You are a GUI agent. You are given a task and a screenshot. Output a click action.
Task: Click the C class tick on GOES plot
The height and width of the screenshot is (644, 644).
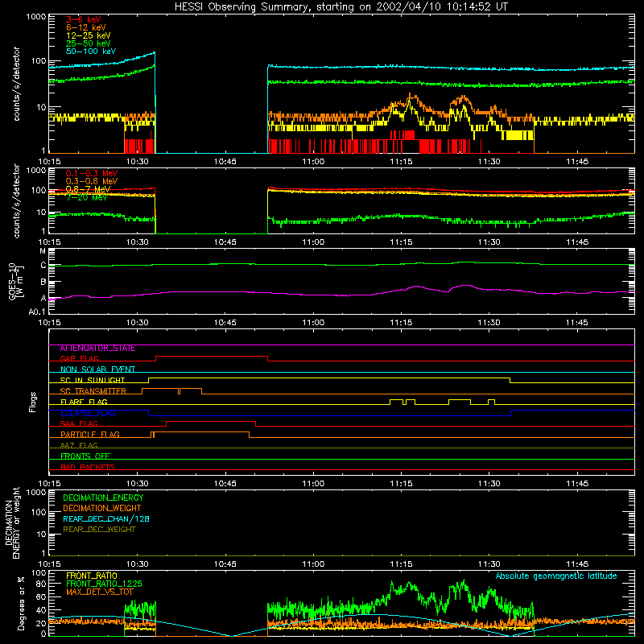click(43, 266)
